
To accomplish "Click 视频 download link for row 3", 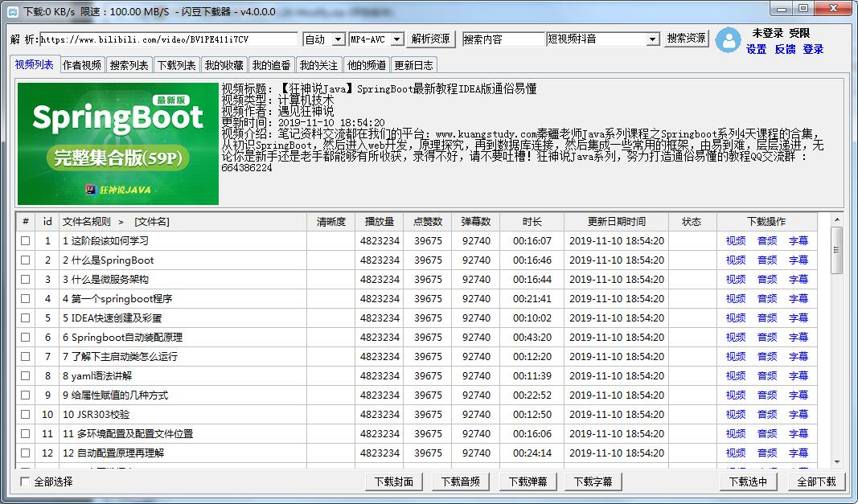I will pos(735,280).
